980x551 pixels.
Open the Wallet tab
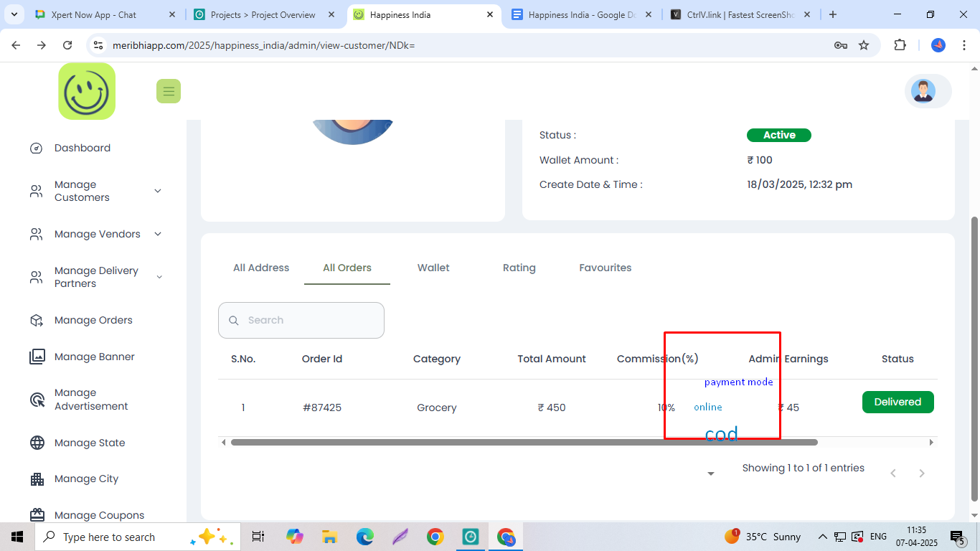pos(433,268)
